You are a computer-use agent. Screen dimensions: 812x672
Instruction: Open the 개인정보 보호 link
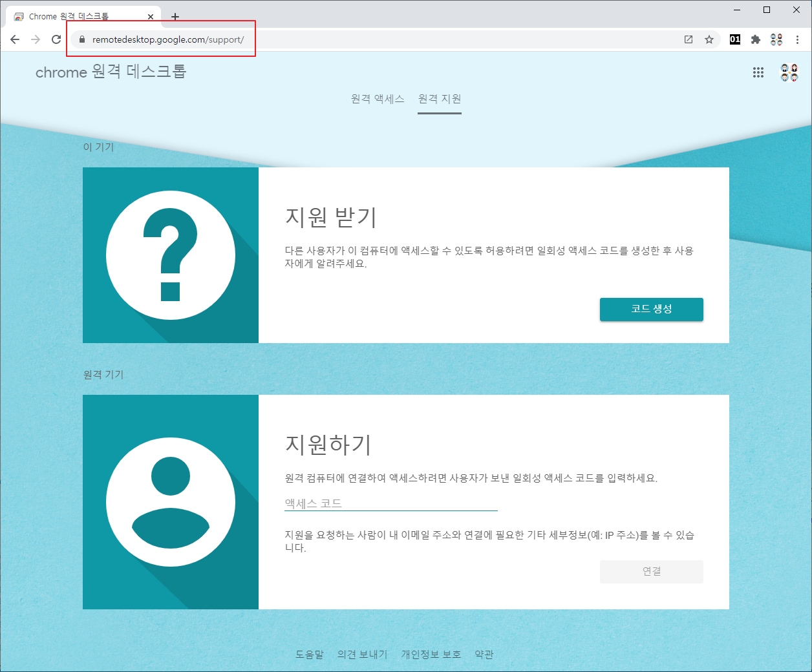coord(431,655)
